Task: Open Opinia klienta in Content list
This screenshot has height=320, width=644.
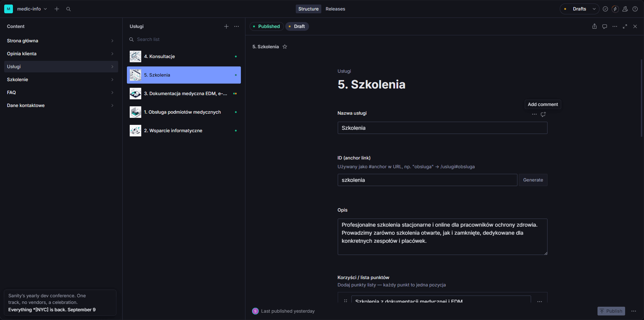Action: pos(61,54)
